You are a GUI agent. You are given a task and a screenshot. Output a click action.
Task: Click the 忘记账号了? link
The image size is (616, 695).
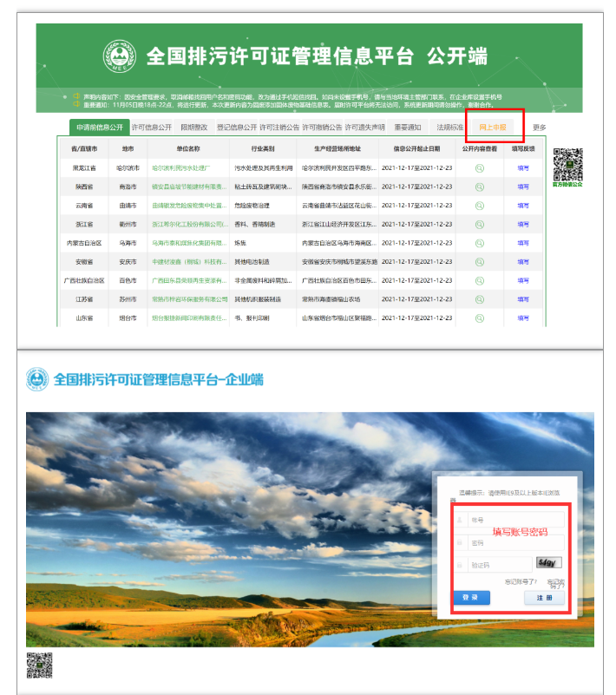(521, 582)
